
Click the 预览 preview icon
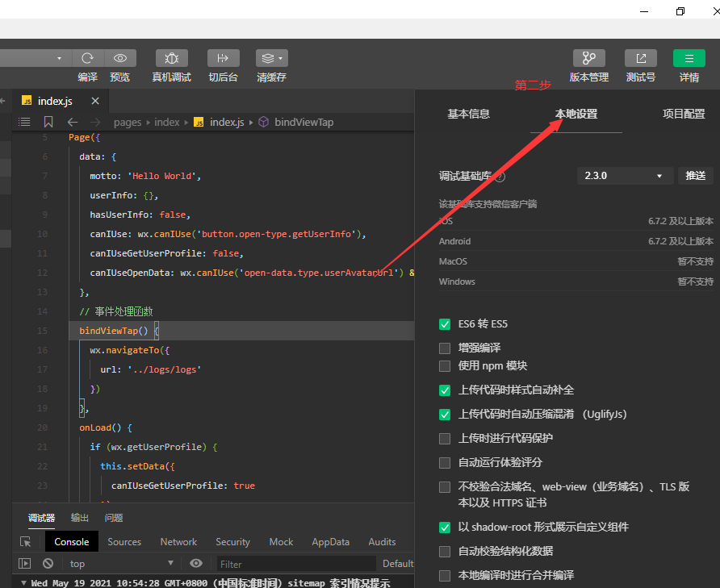click(x=120, y=58)
